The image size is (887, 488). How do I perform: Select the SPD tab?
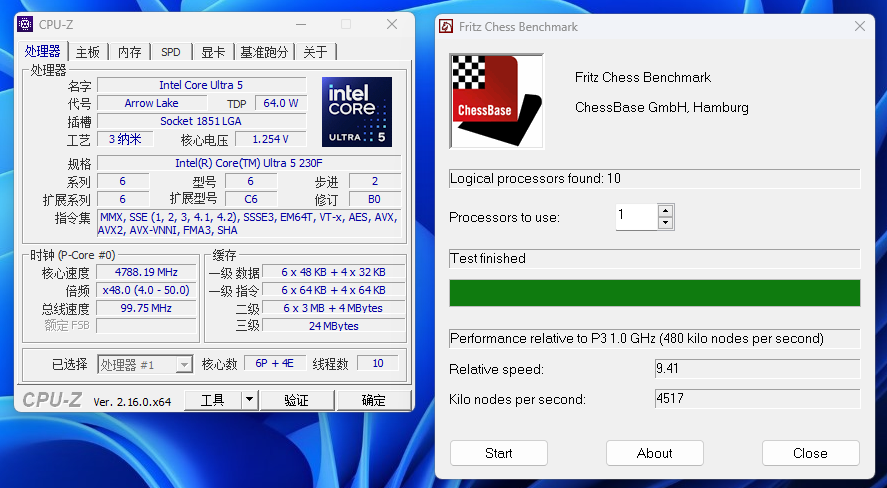pos(171,52)
